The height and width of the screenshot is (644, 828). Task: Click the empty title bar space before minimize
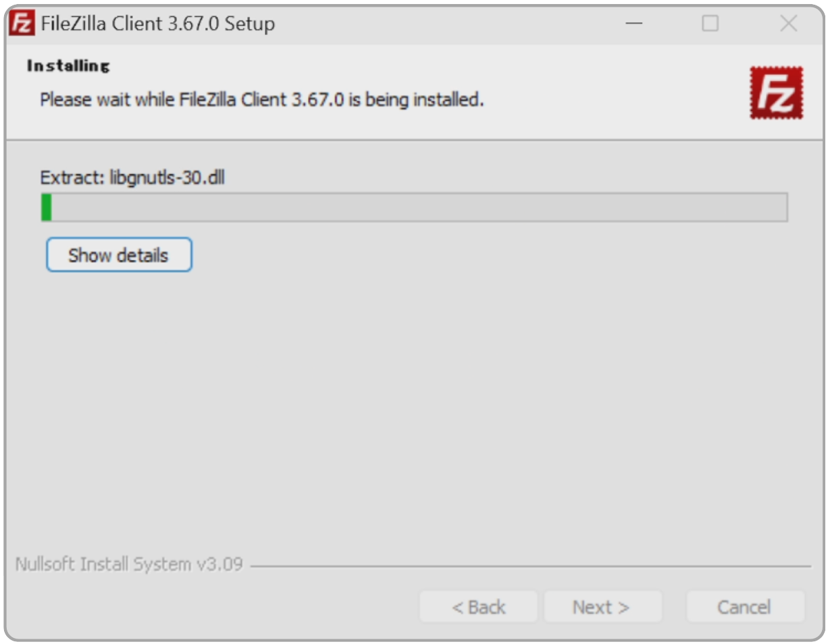446,24
